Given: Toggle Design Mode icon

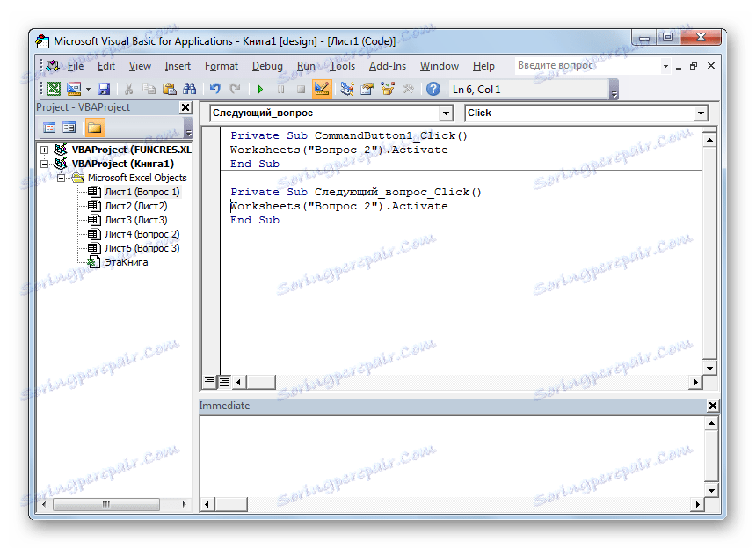Looking at the screenshot, I should click(322, 89).
